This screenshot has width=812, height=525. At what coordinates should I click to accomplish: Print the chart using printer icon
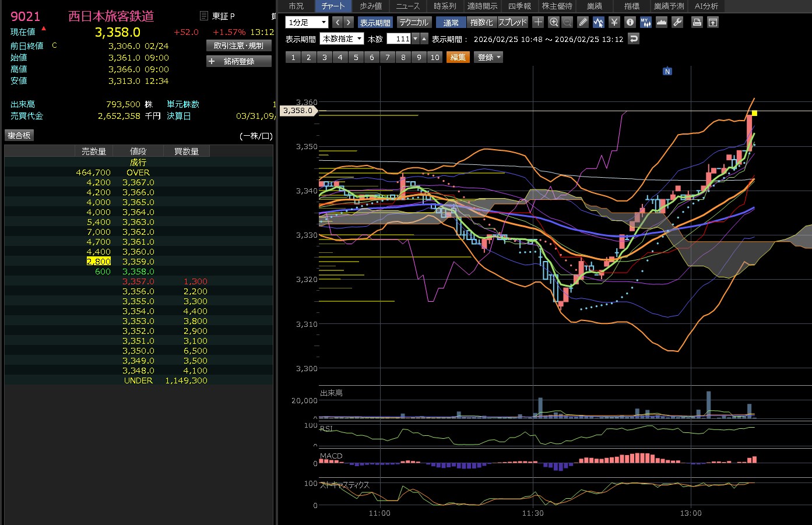(697, 22)
